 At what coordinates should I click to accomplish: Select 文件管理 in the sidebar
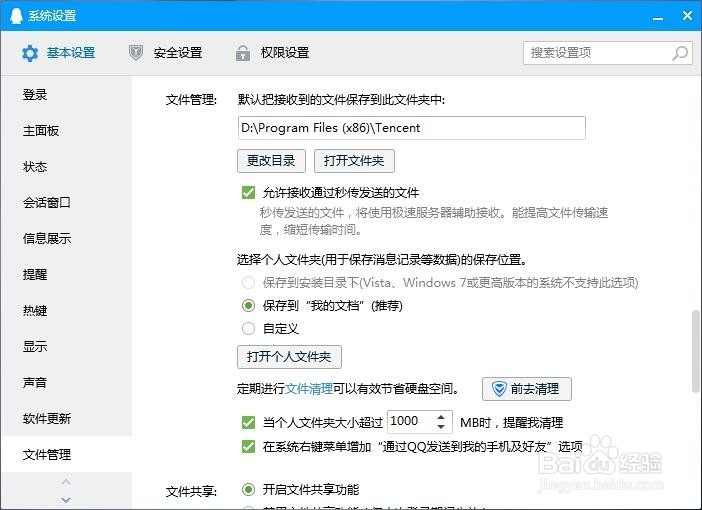(66, 454)
